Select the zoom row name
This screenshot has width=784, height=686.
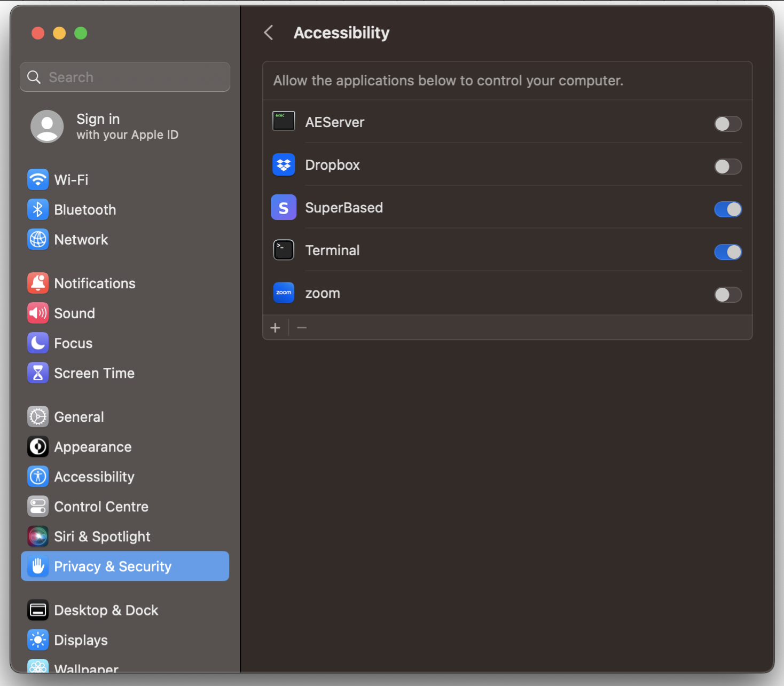point(323,294)
